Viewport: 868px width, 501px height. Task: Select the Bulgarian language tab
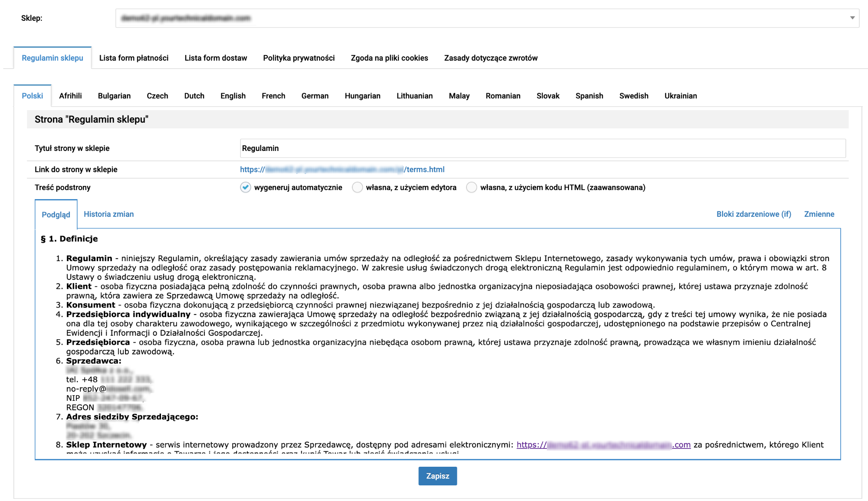coord(114,96)
